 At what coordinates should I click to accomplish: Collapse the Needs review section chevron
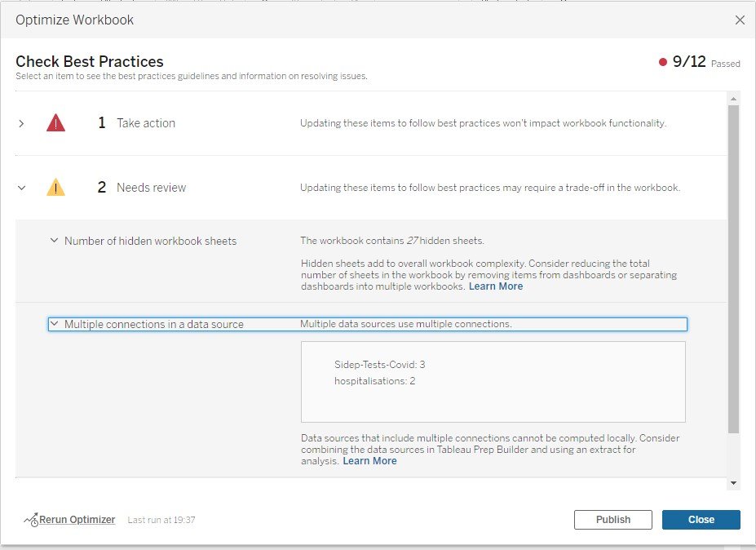coord(21,188)
